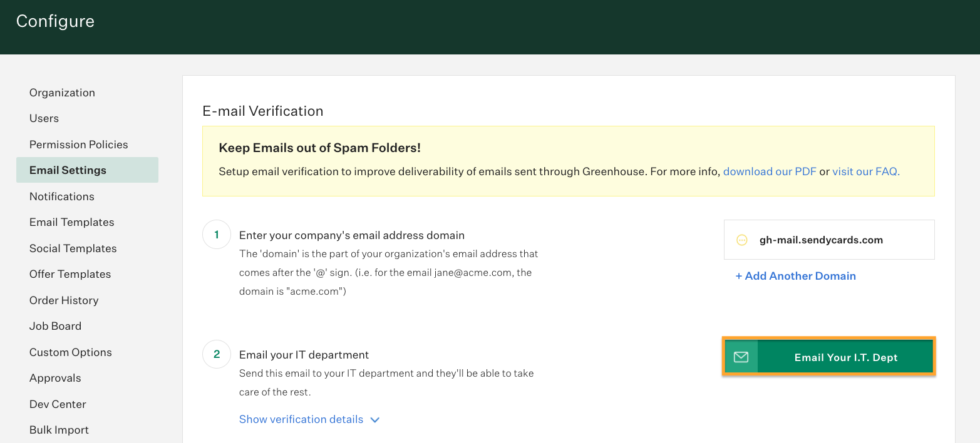Screen dimensions: 980x443
Task: Open the download our PDF link
Action: point(770,171)
